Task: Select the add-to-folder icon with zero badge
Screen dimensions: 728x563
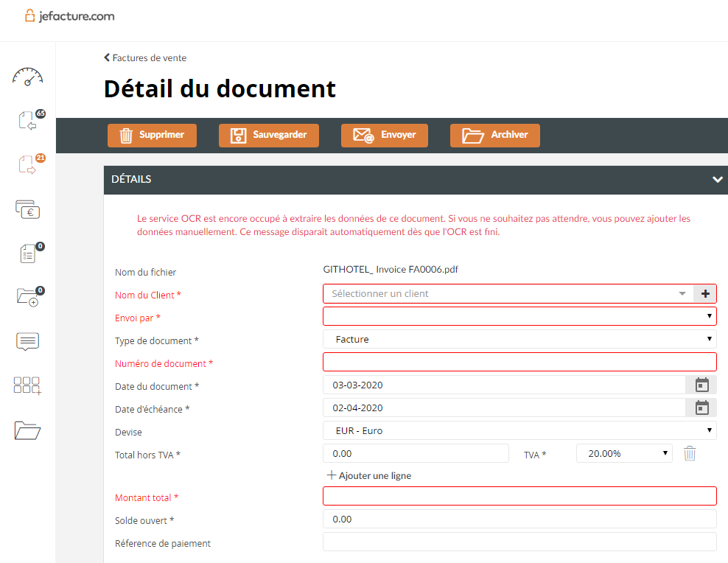Action: pyautogui.click(x=27, y=297)
